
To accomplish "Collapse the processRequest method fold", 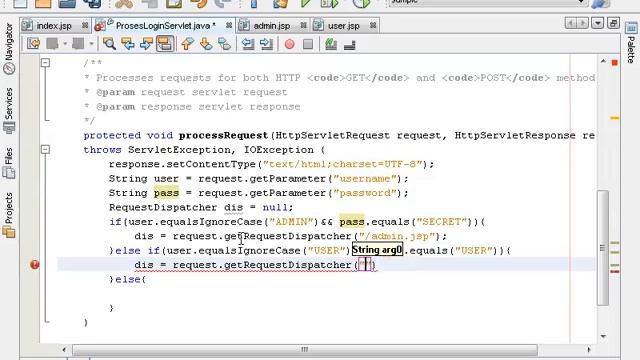I will 45,149.
